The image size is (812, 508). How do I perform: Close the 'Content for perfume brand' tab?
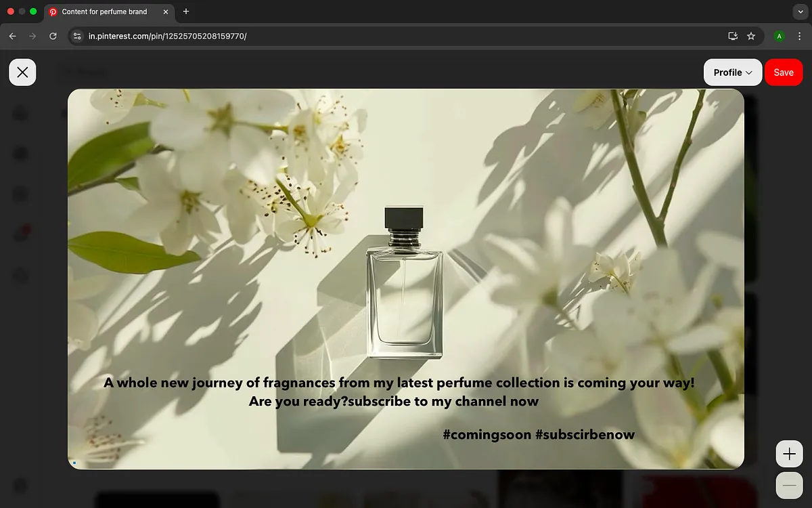coord(166,12)
